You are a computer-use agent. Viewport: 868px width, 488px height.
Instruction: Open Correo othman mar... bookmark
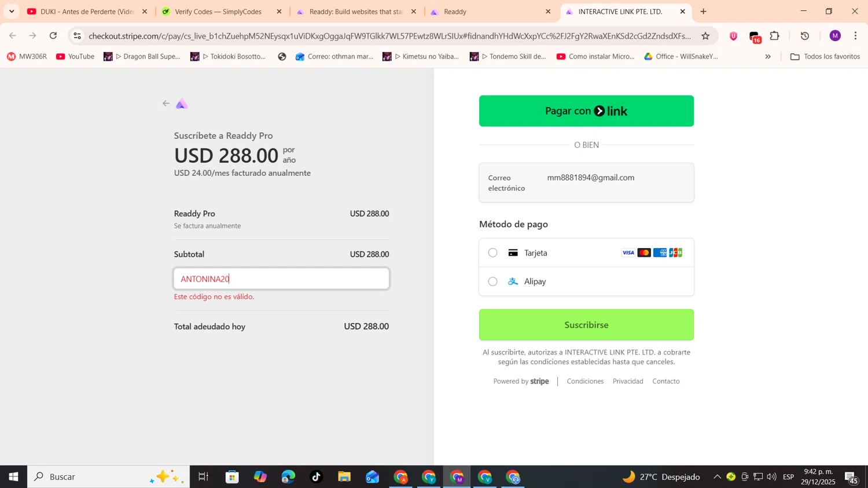click(335, 57)
